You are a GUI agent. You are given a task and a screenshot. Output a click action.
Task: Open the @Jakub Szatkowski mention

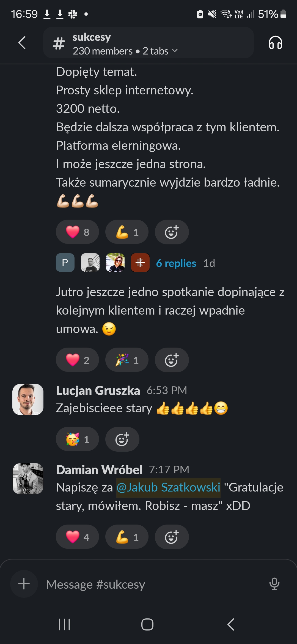[168, 487]
